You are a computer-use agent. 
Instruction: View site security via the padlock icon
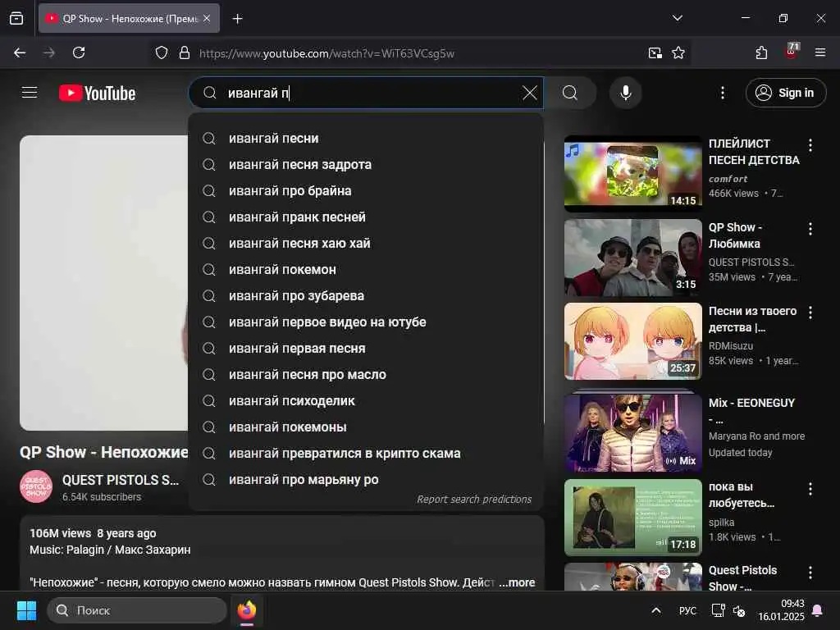185,53
